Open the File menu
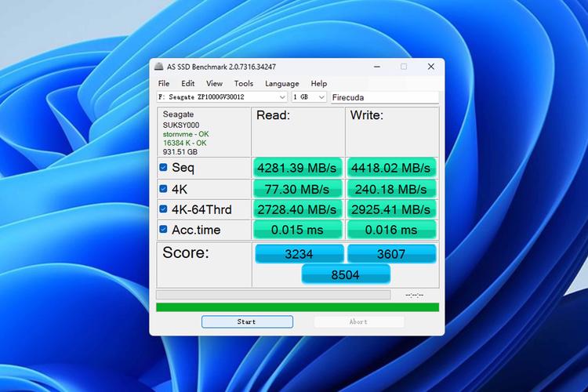588x392 pixels. [164, 84]
